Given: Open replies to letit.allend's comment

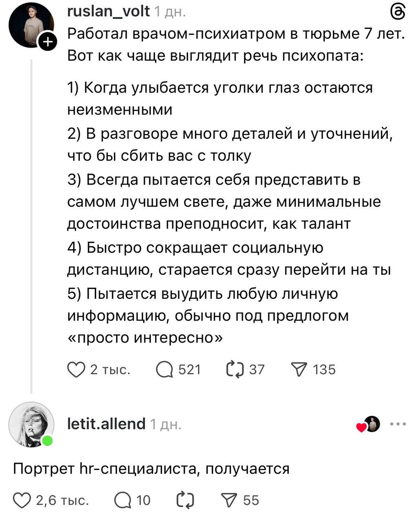Looking at the screenshot, I should point(122,500).
